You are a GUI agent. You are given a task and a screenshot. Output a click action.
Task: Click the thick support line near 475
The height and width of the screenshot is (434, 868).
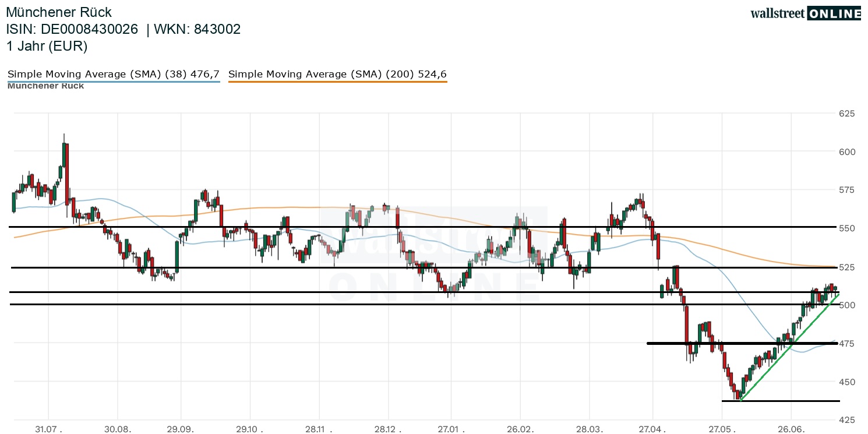[x=742, y=343]
